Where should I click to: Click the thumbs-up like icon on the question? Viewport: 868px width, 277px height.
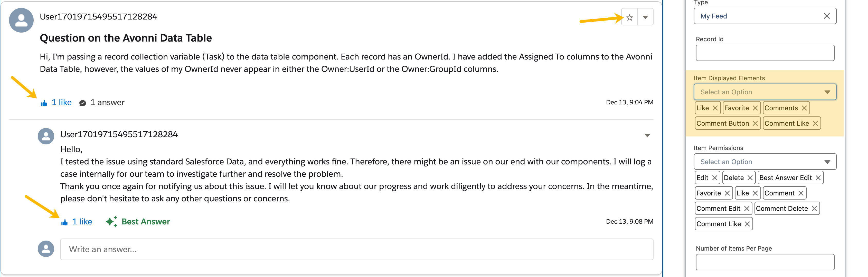click(x=44, y=103)
